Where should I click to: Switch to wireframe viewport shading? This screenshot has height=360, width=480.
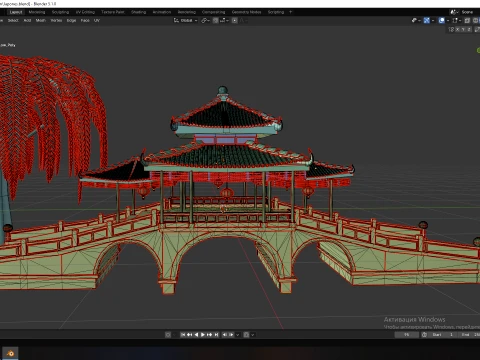tap(476, 20)
